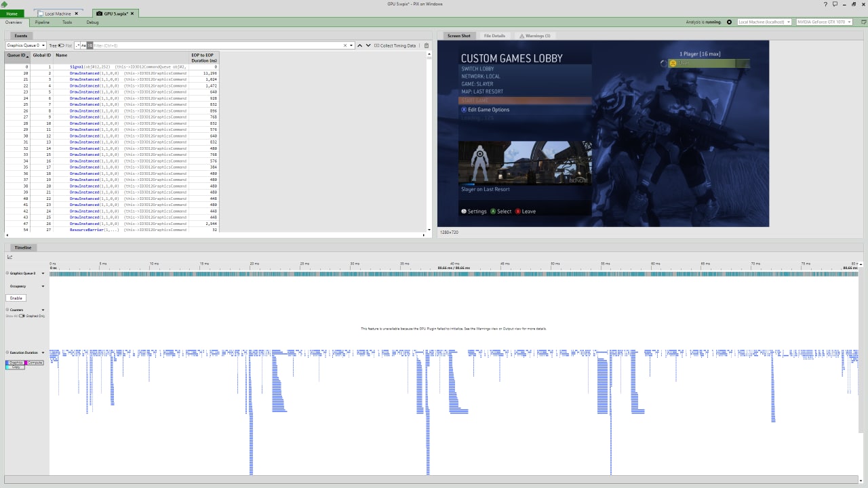Open the NVIDIA GeForce GTX 1070 dropdown
The image size is (868, 488).
[824, 22]
